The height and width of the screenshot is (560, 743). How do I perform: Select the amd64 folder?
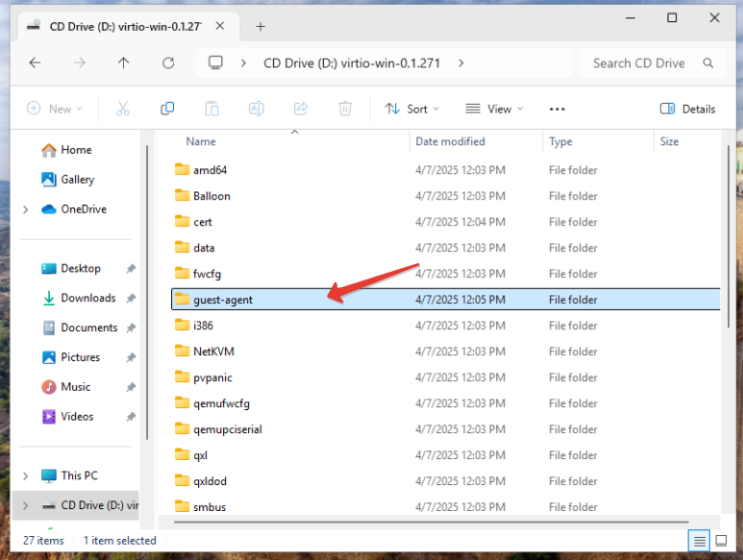(x=445, y=170)
